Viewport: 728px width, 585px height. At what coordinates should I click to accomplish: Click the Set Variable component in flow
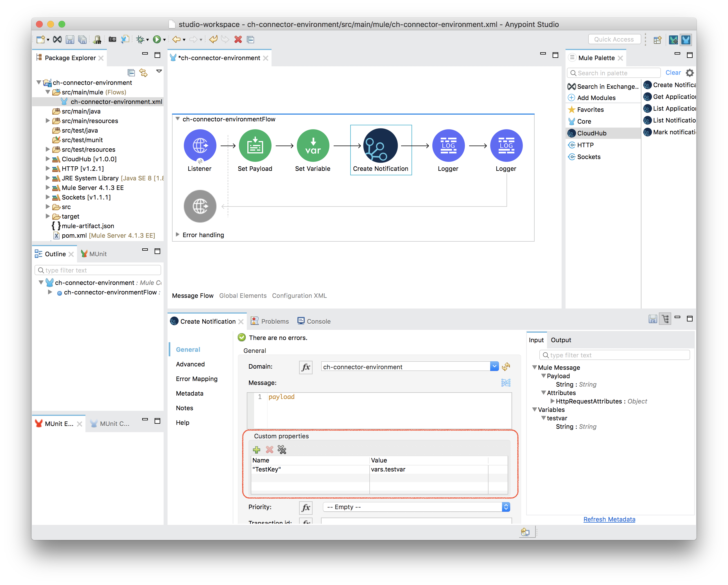tap(313, 146)
